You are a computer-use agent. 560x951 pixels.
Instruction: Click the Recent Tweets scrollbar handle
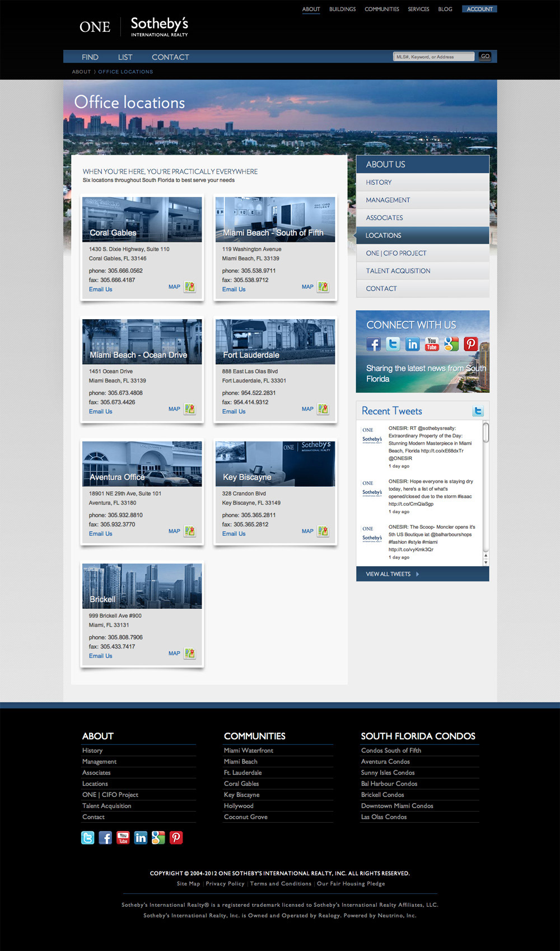pyautogui.click(x=486, y=432)
